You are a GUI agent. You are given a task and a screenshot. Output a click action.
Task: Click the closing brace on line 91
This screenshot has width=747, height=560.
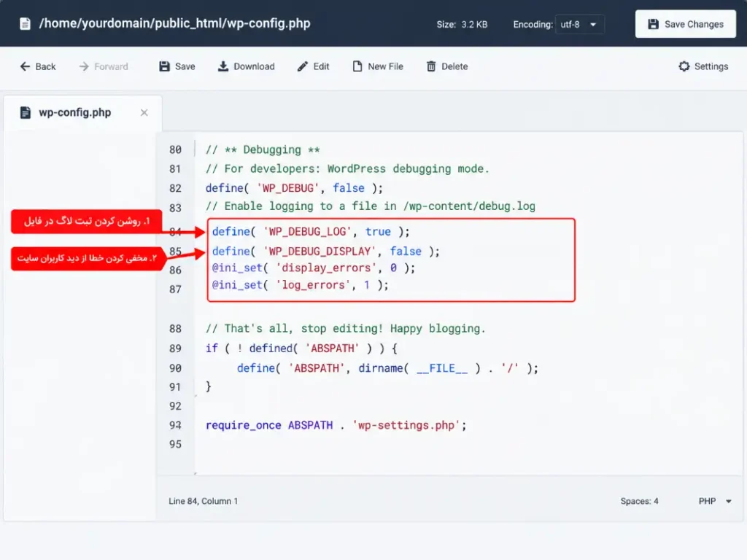208,386
